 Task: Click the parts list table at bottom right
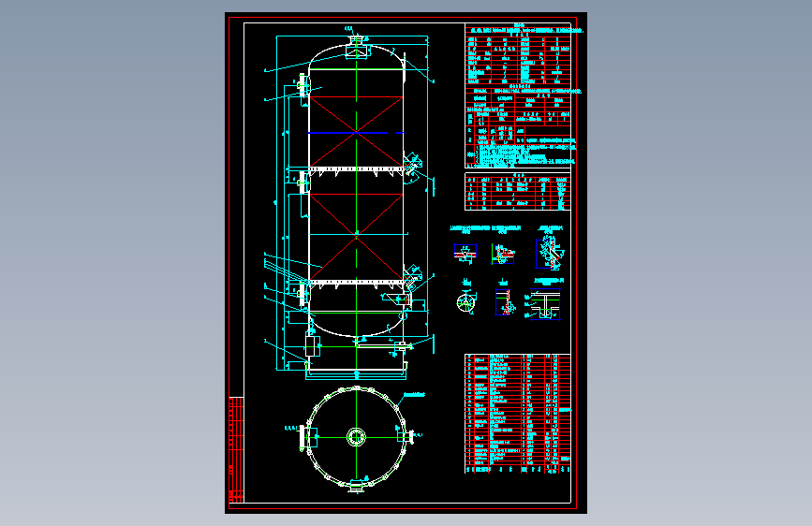point(518,413)
